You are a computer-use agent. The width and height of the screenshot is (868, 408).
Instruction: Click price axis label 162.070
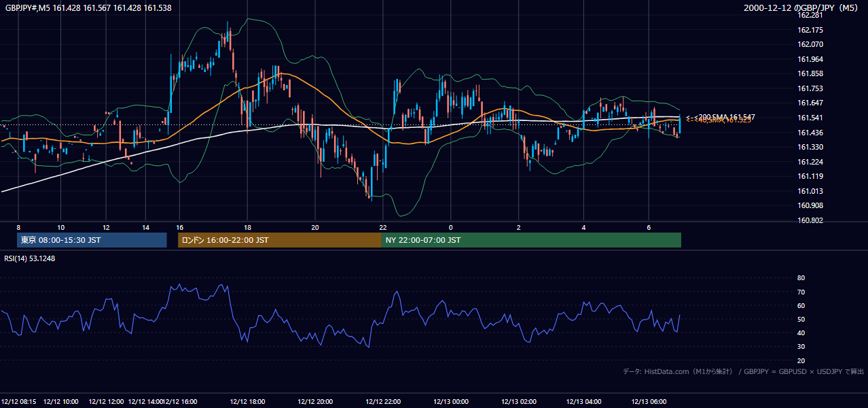[810, 45]
